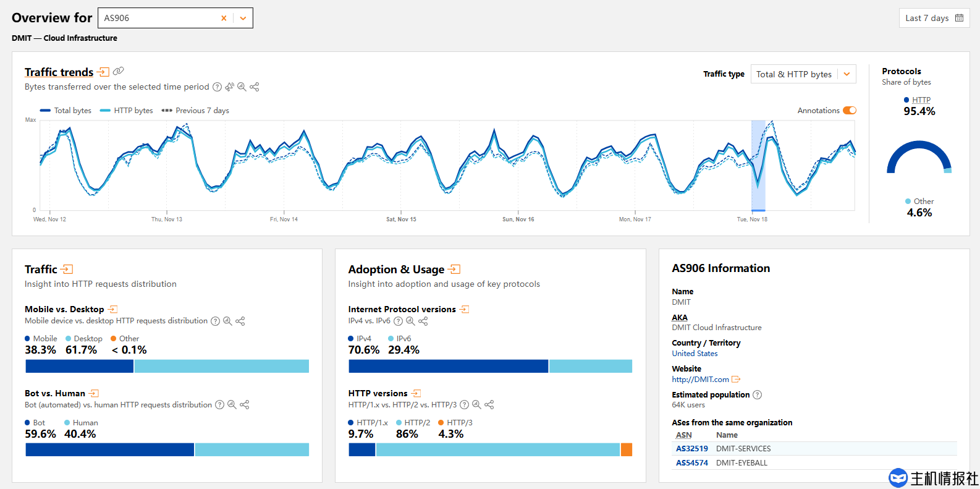Toggle Previous 7 days legend series
This screenshot has width=980, height=489.
click(195, 111)
